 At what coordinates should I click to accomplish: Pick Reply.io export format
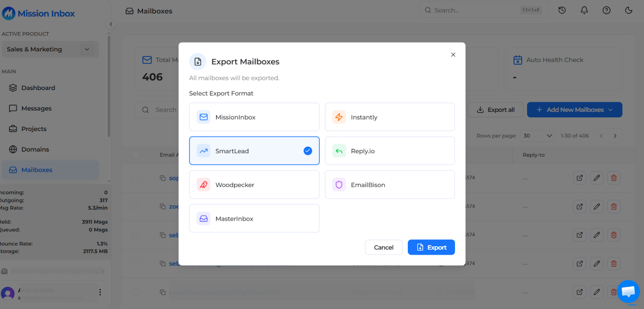390,151
